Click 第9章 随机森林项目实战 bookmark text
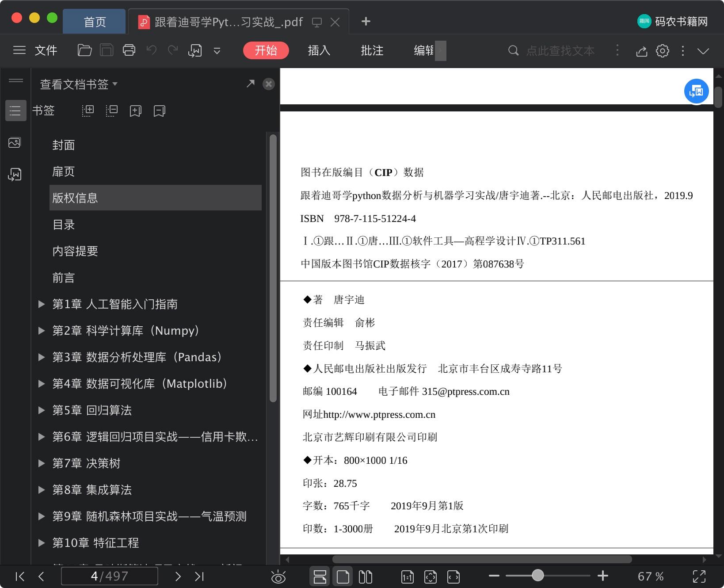724x588 pixels. click(149, 516)
